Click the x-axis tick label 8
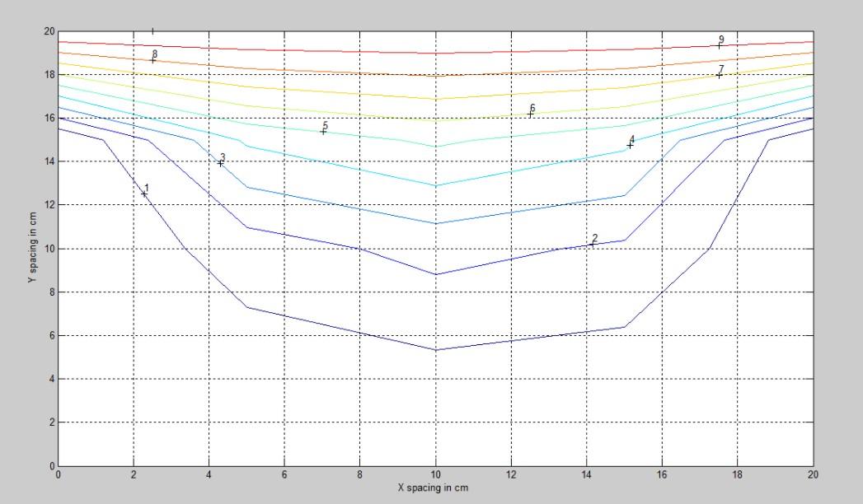This screenshot has width=863, height=504. point(360,475)
